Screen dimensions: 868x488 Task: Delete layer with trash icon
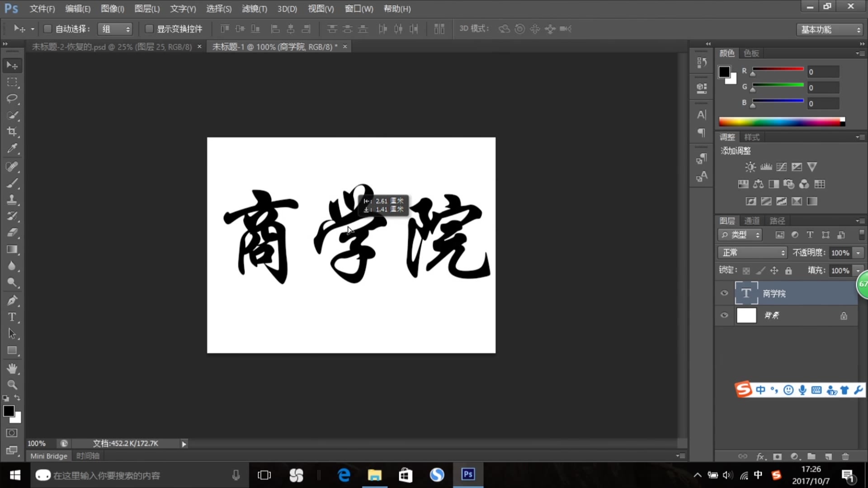click(x=845, y=456)
